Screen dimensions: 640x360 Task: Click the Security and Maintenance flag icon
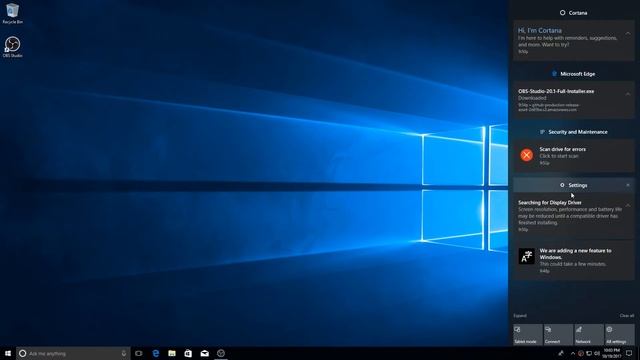tap(542, 132)
